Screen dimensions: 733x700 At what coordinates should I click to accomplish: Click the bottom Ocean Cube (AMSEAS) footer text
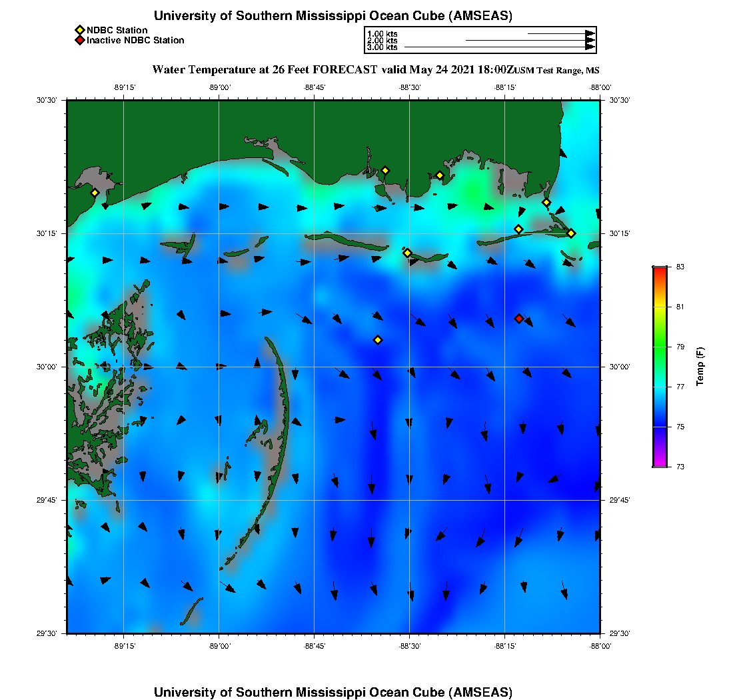[333, 692]
